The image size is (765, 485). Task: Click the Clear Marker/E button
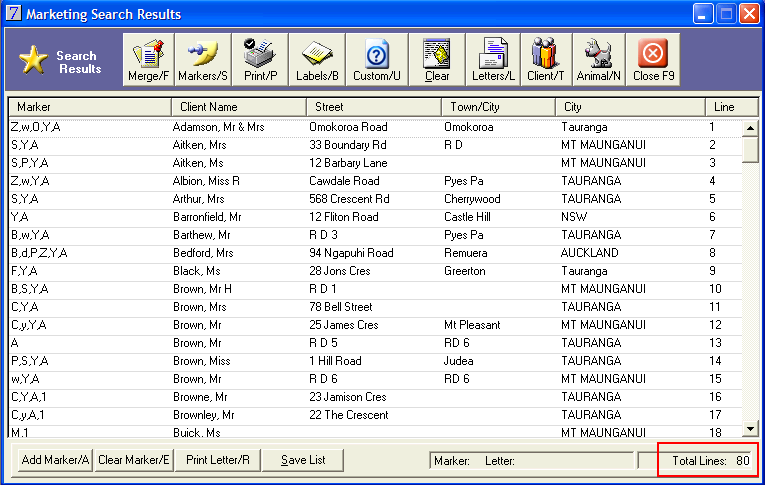pyautogui.click(x=134, y=460)
